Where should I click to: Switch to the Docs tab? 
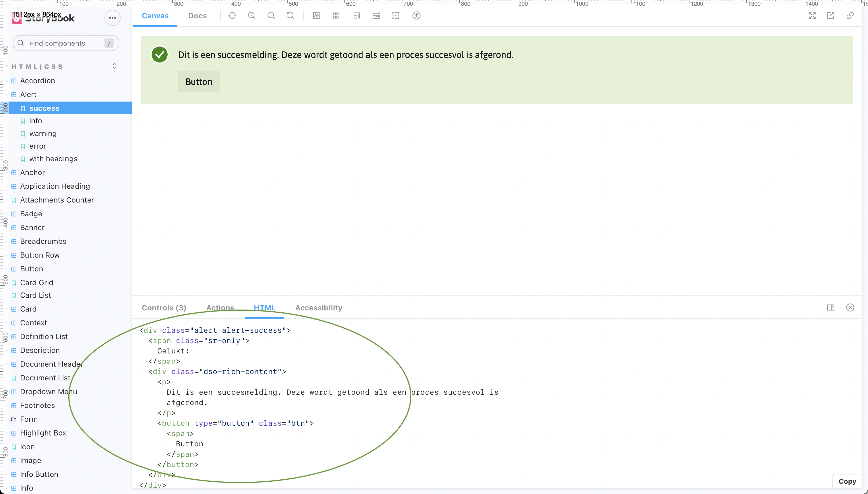pos(197,15)
